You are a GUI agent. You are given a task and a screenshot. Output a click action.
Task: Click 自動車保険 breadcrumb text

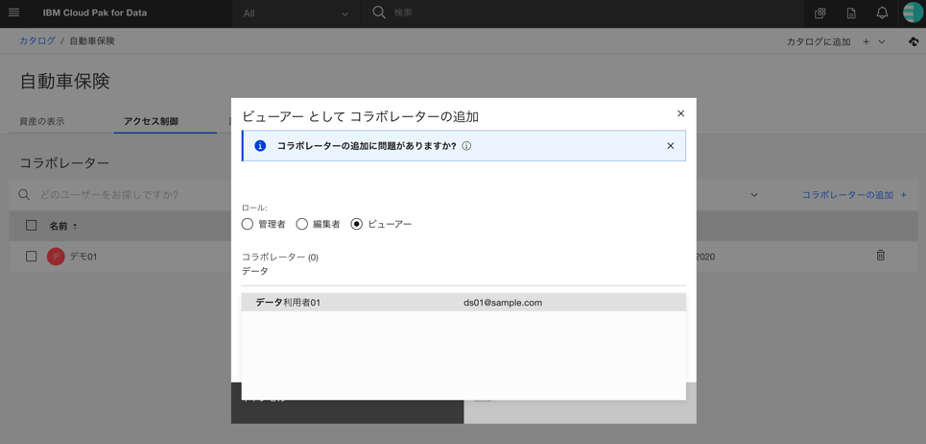click(92, 41)
